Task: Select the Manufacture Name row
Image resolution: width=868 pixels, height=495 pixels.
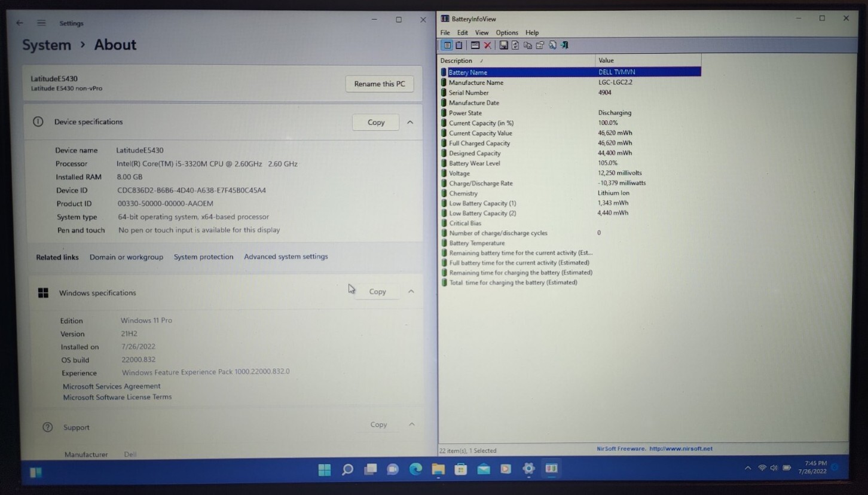Action: [570, 82]
